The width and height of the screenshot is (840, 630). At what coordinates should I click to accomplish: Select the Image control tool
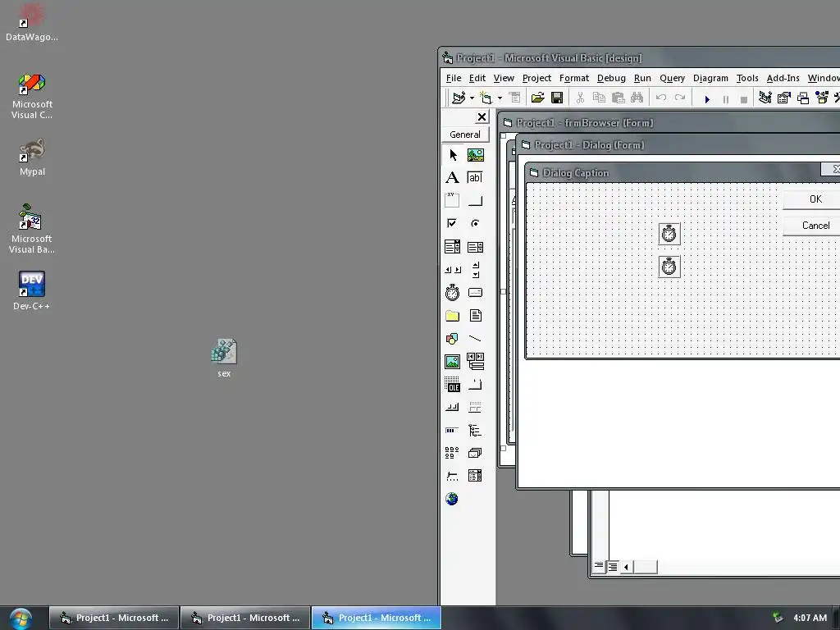click(453, 362)
